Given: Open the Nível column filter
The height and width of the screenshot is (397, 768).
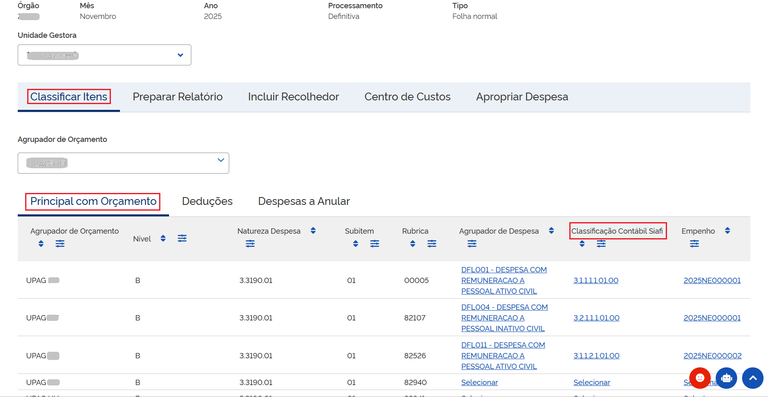Looking at the screenshot, I should 182,238.
